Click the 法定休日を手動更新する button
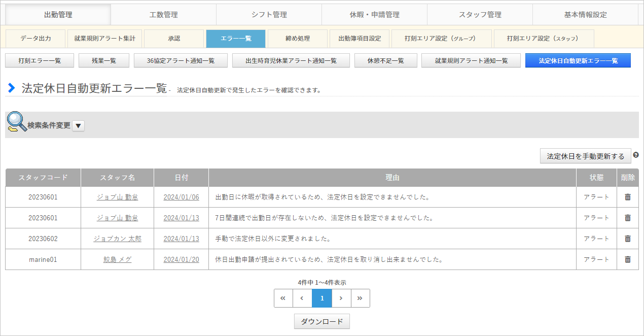The image size is (644, 336). pos(585,156)
